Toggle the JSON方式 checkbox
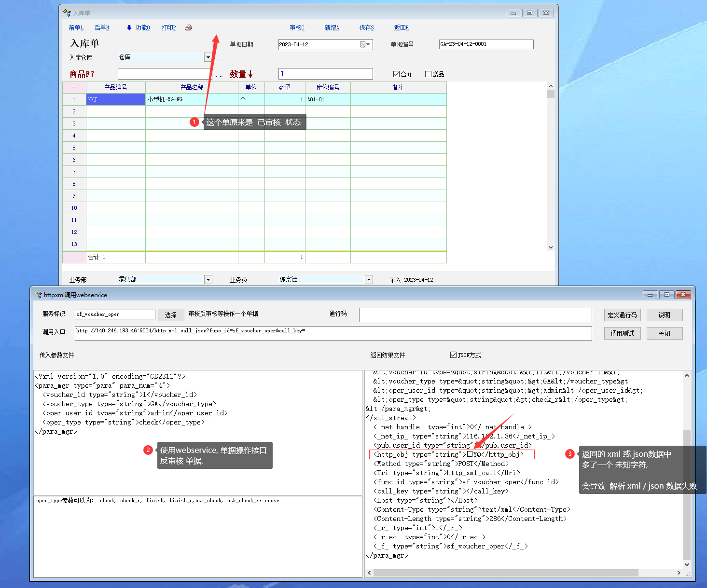The width and height of the screenshot is (707, 588). pyautogui.click(x=453, y=355)
